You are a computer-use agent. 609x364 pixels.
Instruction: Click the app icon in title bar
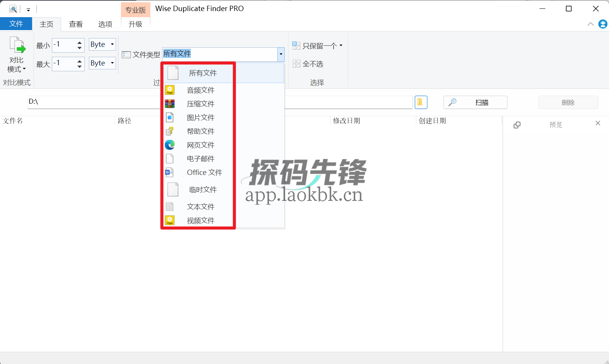13,9
